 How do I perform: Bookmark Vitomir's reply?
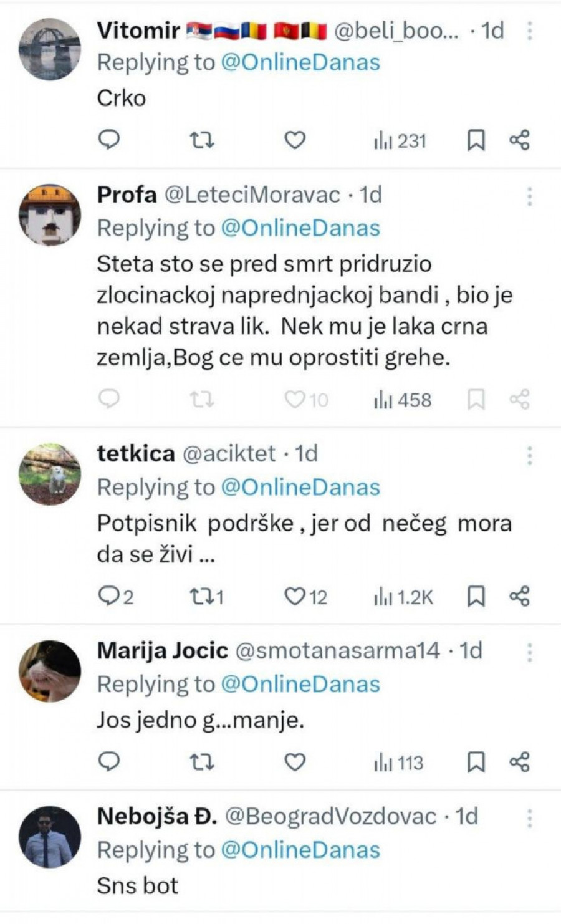(476, 140)
